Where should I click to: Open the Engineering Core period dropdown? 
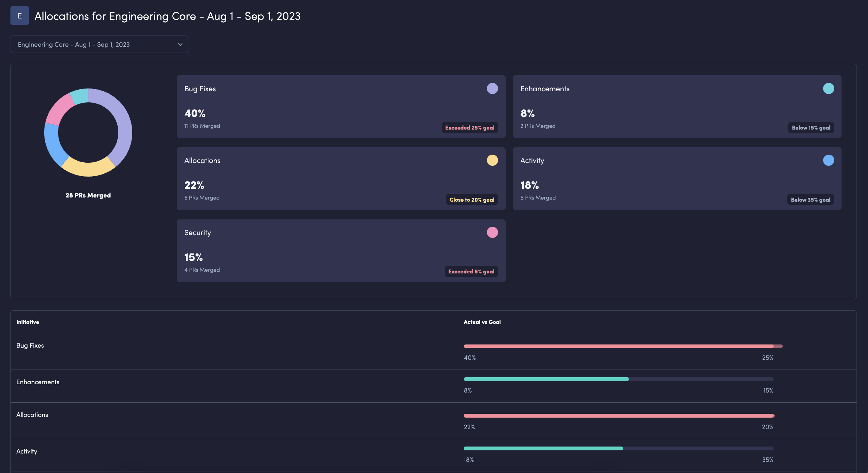click(100, 44)
